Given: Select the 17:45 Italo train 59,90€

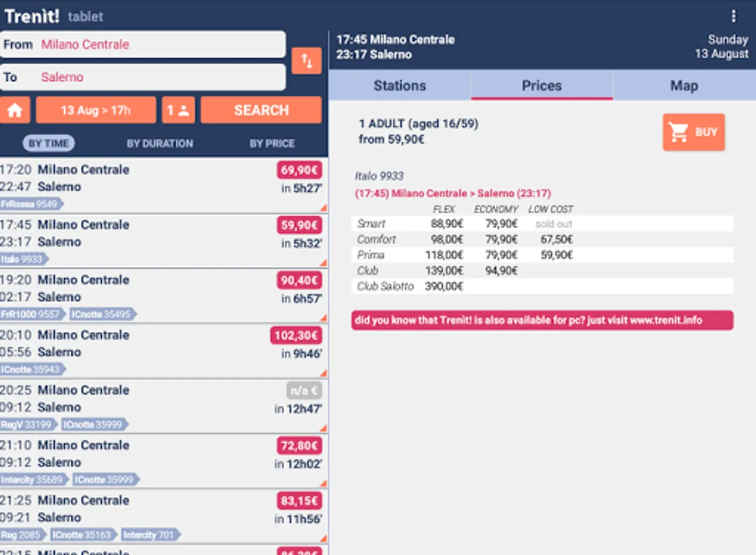Looking at the screenshot, I should coord(163,241).
